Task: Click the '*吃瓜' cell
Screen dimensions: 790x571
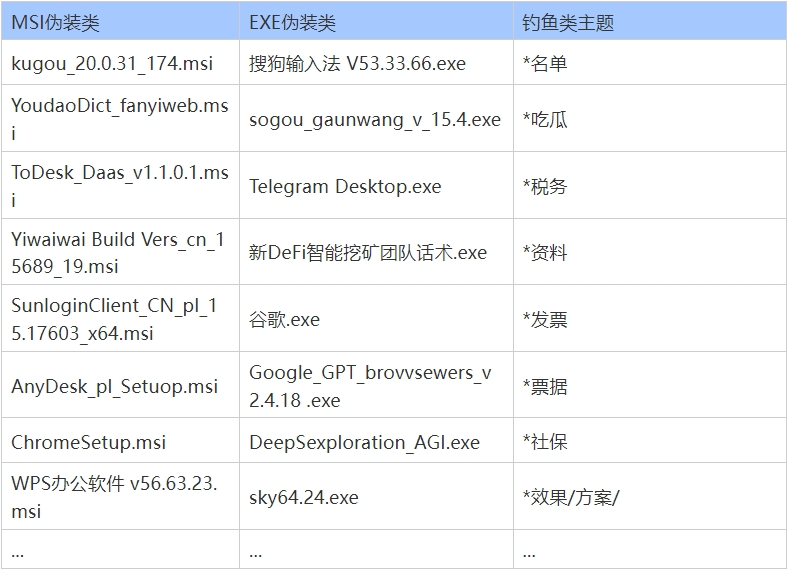Action: pyautogui.click(x=650, y=118)
